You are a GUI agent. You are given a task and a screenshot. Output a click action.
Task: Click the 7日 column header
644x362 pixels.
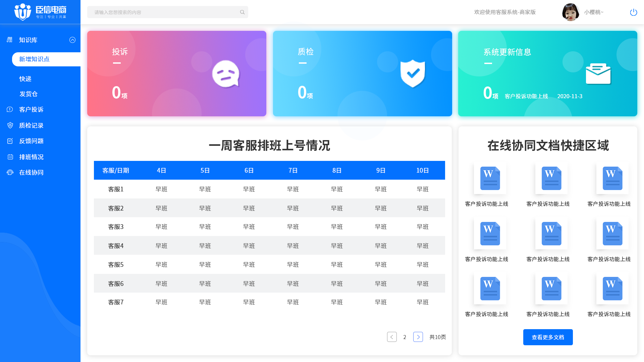click(x=293, y=170)
